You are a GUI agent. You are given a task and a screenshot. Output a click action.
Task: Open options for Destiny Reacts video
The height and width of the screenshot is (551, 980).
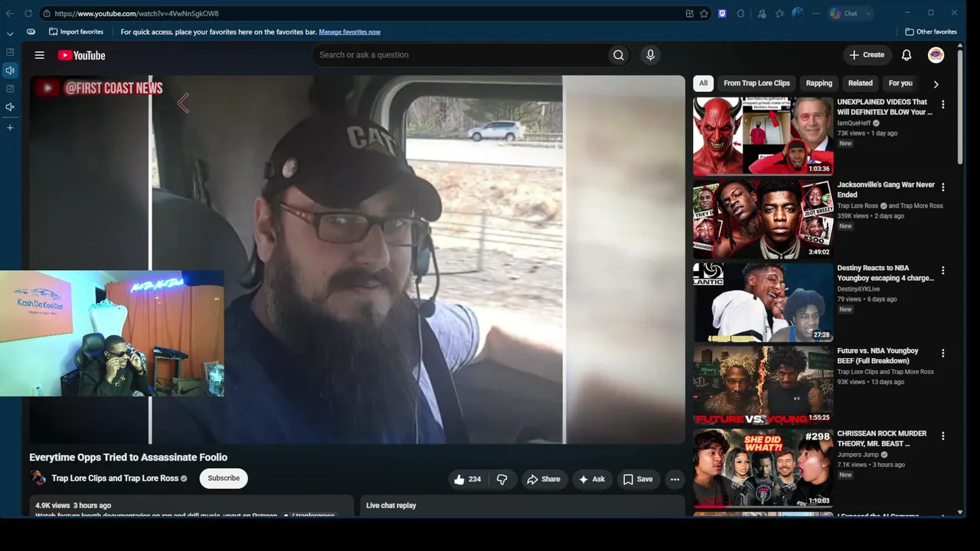(x=942, y=270)
